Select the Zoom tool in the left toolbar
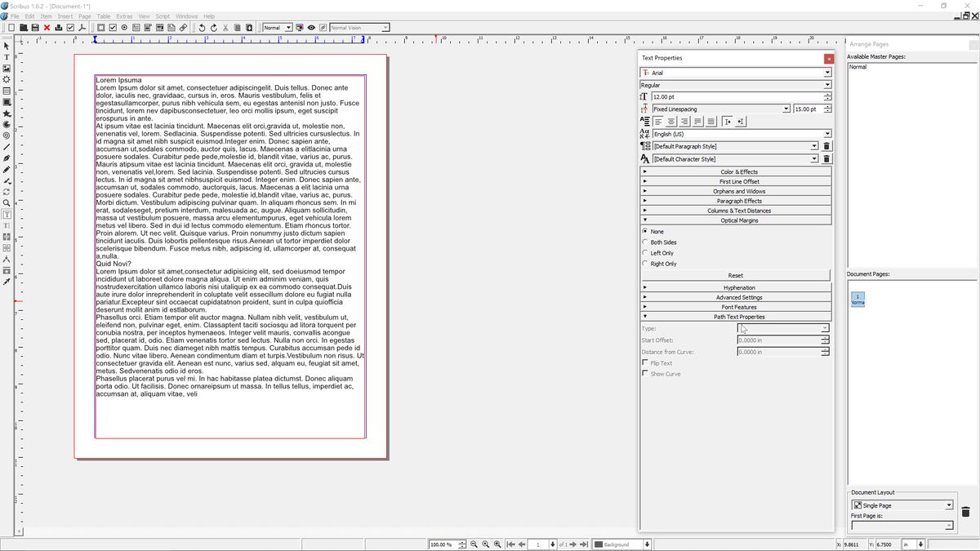Viewport: 980px width, 551px height. tap(7, 203)
